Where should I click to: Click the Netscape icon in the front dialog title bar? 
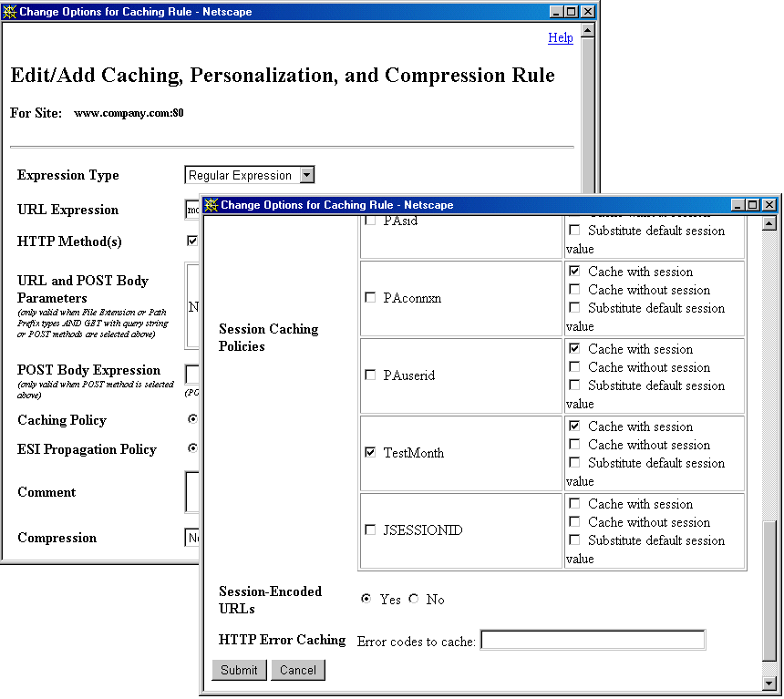(x=211, y=204)
